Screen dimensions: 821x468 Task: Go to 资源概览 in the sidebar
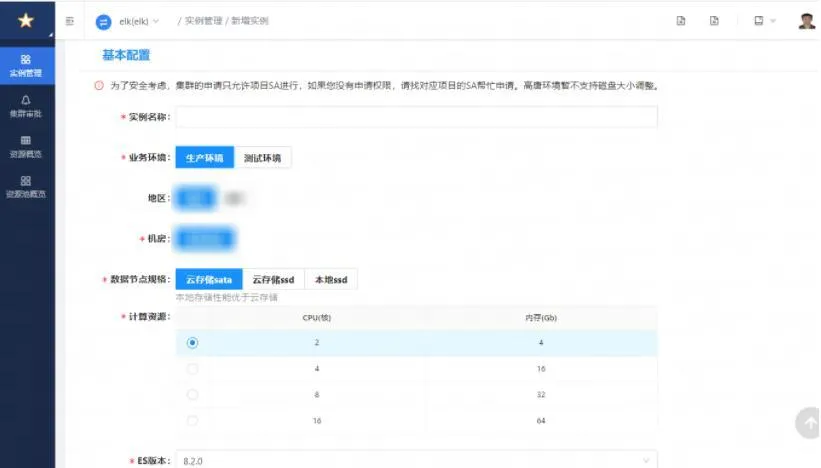[x=26, y=146]
